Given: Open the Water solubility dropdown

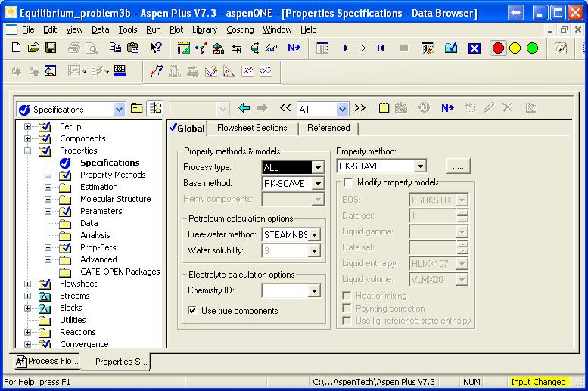Looking at the screenshot, I should pos(315,251).
